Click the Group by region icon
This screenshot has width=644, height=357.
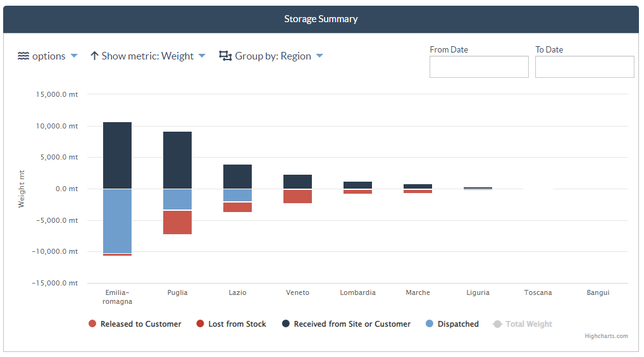[225, 56]
